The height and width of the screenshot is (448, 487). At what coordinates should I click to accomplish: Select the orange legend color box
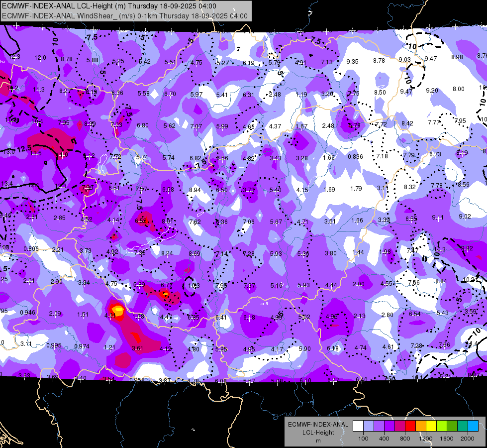pos(421,426)
